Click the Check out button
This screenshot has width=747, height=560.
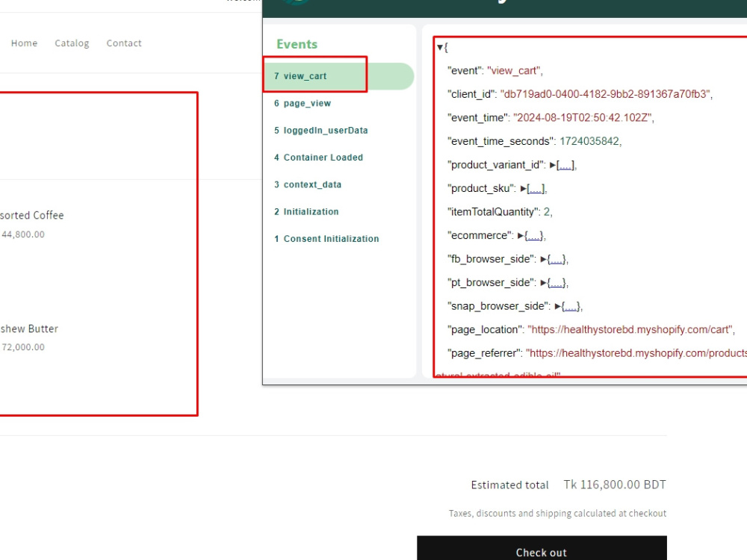(541, 553)
